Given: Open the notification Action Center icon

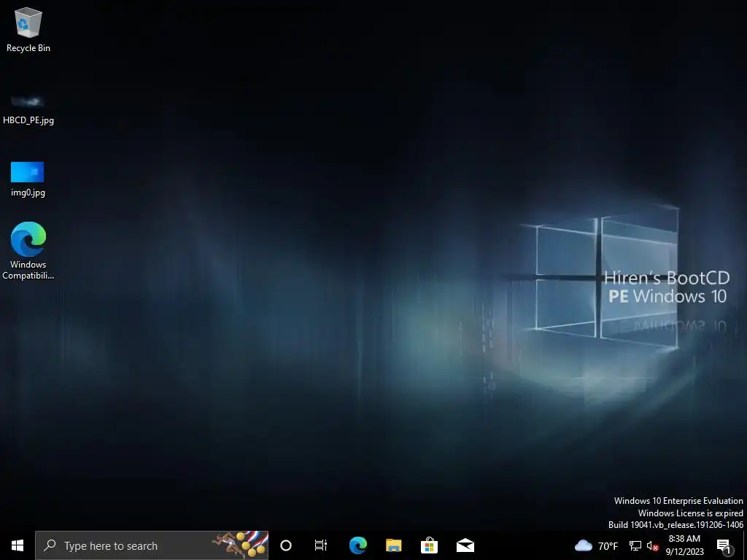Looking at the screenshot, I should 724,545.
